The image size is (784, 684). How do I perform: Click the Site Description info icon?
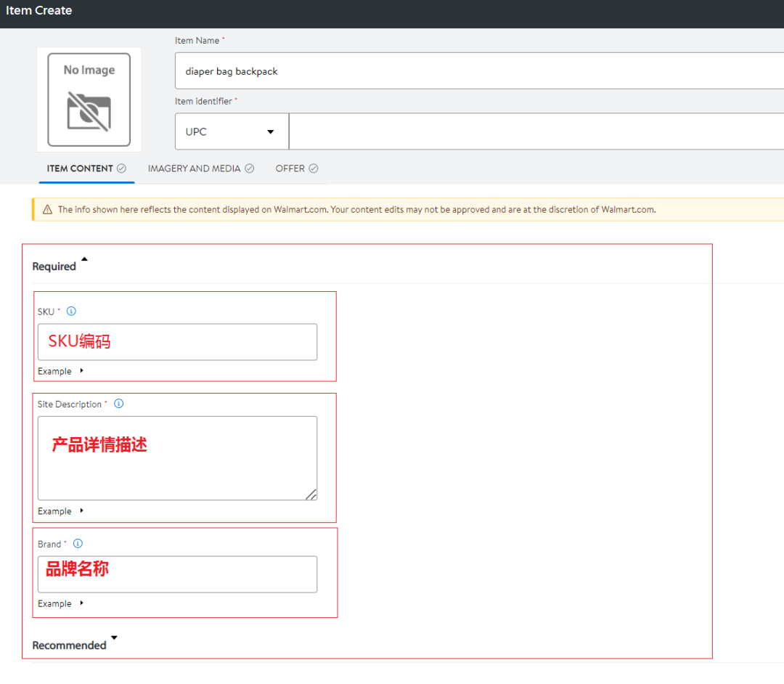[118, 404]
